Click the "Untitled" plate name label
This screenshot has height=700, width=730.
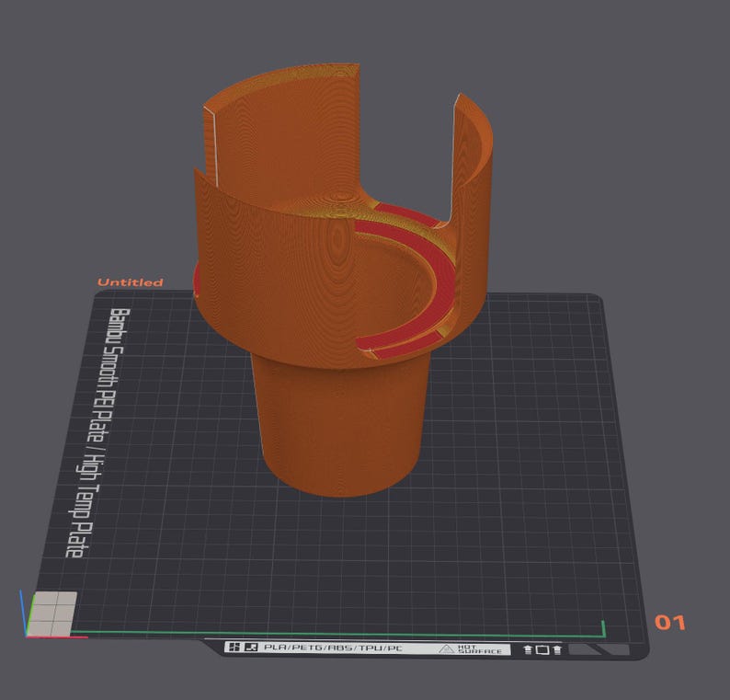point(131,282)
